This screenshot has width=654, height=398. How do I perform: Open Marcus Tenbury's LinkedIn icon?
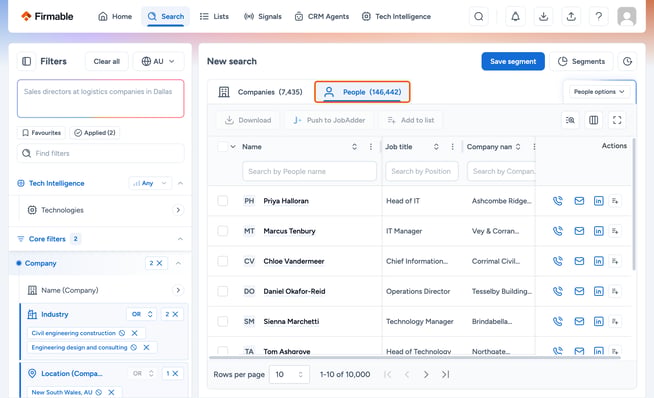(599, 231)
